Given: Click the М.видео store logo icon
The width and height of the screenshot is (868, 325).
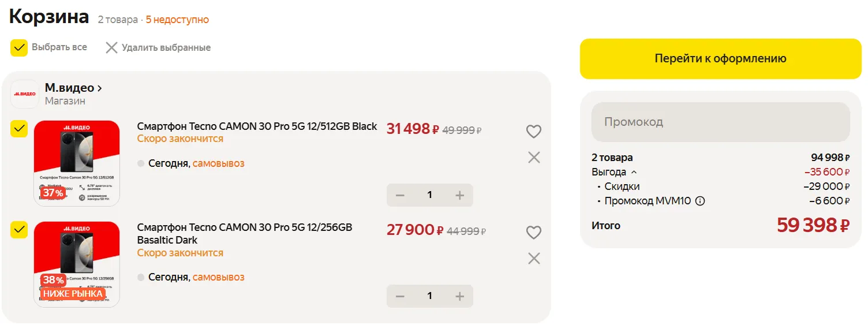Looking at the screenshot, I should coord(25,94).
